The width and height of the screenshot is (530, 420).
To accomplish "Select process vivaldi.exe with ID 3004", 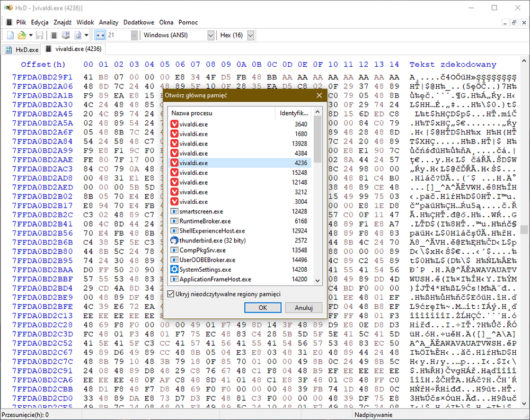I will [x=240, y=202].
